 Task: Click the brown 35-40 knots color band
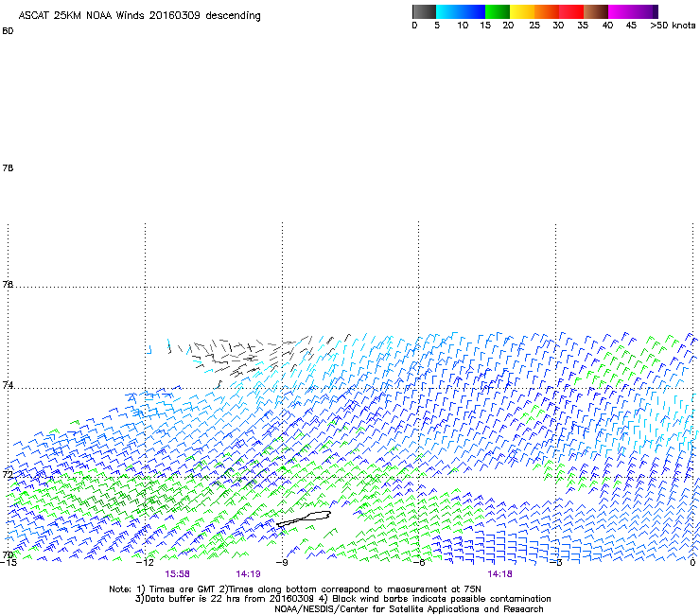(x=596, y=11)
